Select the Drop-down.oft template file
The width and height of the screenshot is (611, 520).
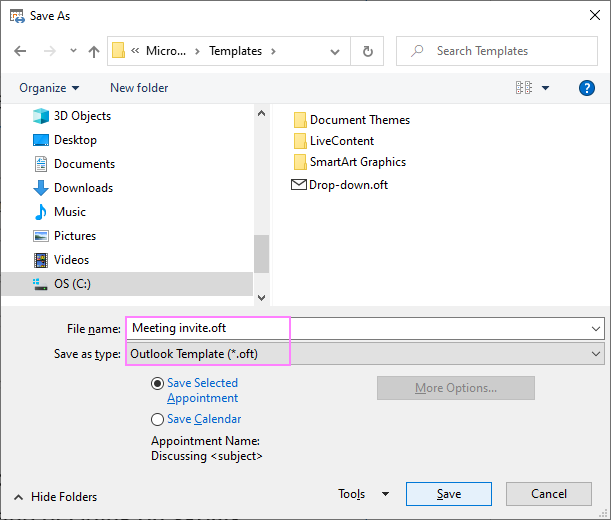pos(348,185)
